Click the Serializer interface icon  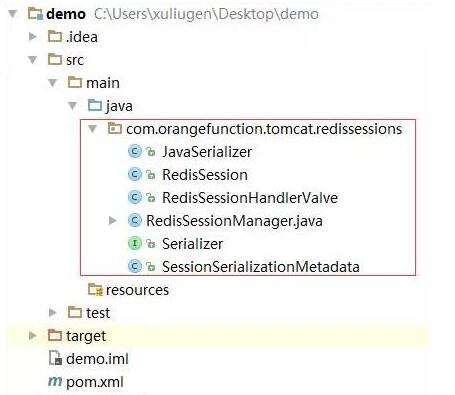[135, 244]
